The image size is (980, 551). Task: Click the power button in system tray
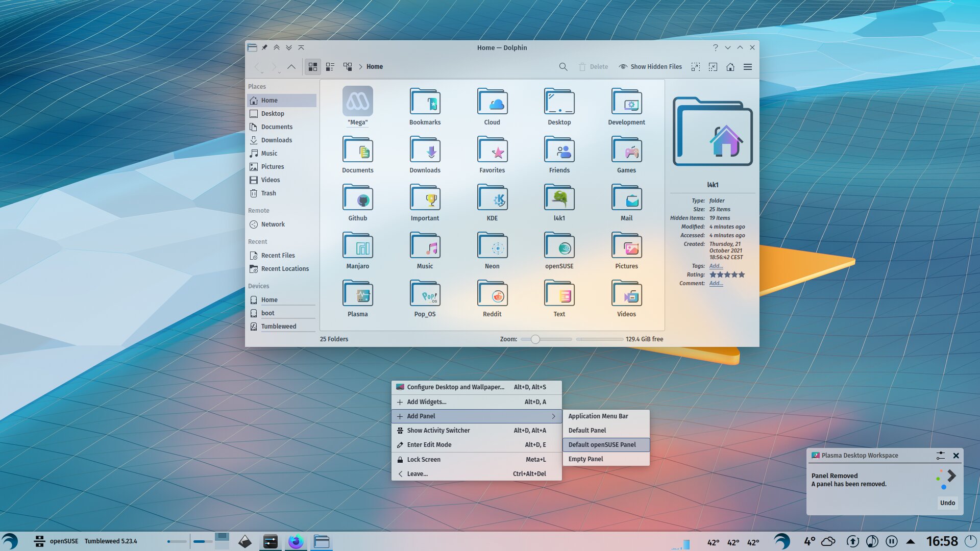point(970,541)
